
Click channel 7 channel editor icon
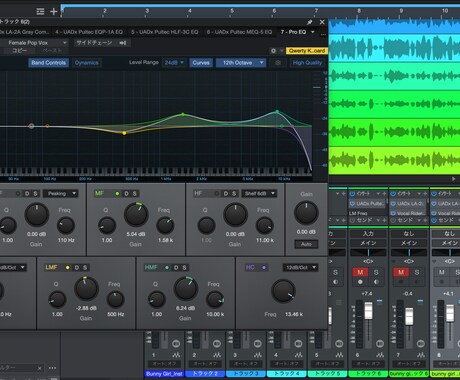421,343
